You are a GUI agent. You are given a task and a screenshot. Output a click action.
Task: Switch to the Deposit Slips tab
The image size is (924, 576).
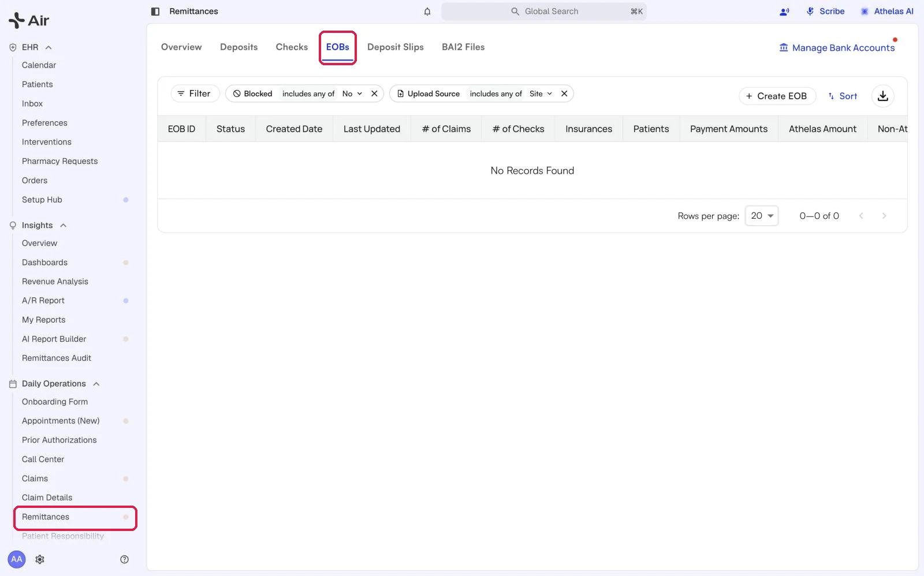396,47
